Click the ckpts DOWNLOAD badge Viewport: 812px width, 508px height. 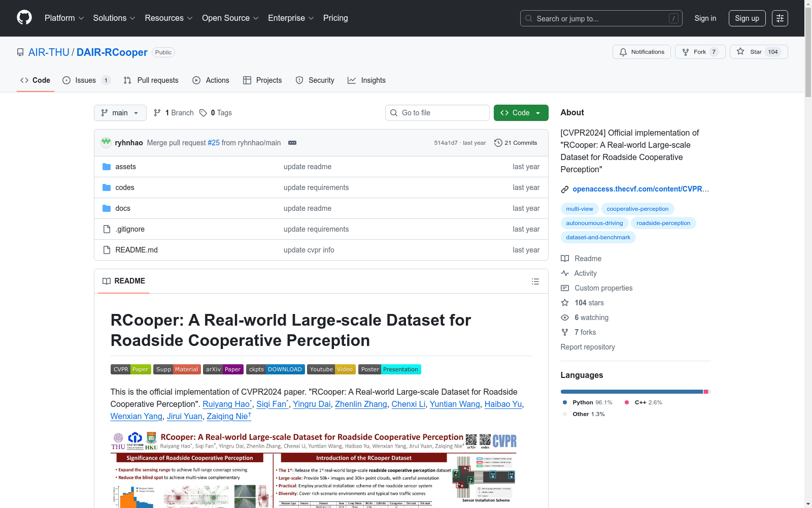point(276,369)
